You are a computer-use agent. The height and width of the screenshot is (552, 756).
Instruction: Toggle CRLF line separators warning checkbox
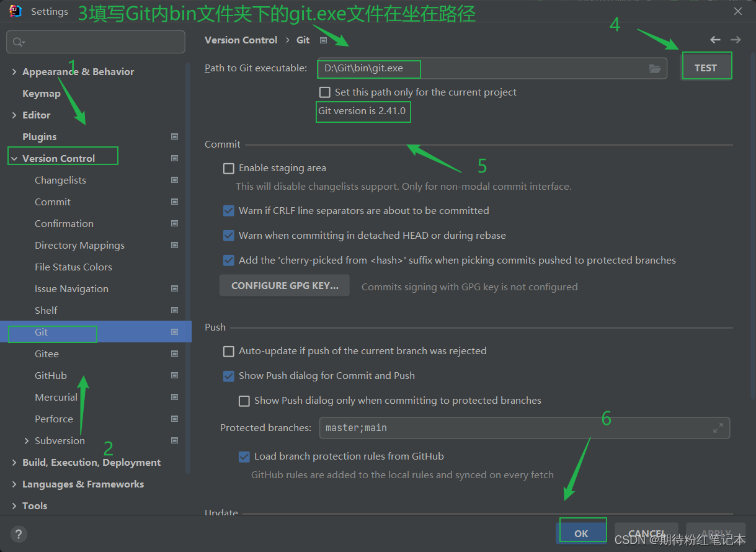click(228, 211)
